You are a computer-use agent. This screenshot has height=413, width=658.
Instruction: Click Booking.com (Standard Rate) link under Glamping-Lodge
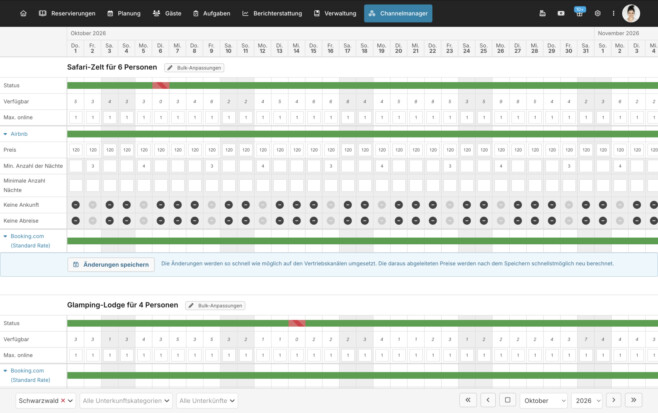point(30,375)
